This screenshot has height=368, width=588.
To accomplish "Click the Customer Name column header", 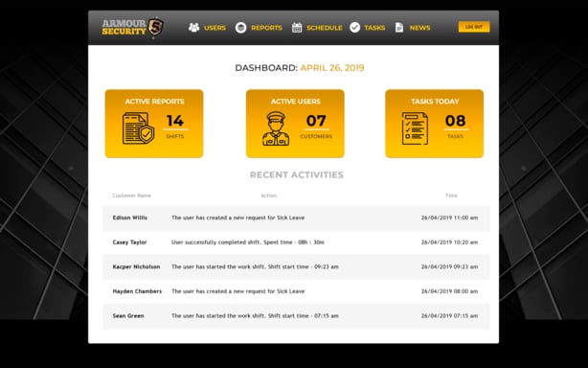I will [131, 195].
